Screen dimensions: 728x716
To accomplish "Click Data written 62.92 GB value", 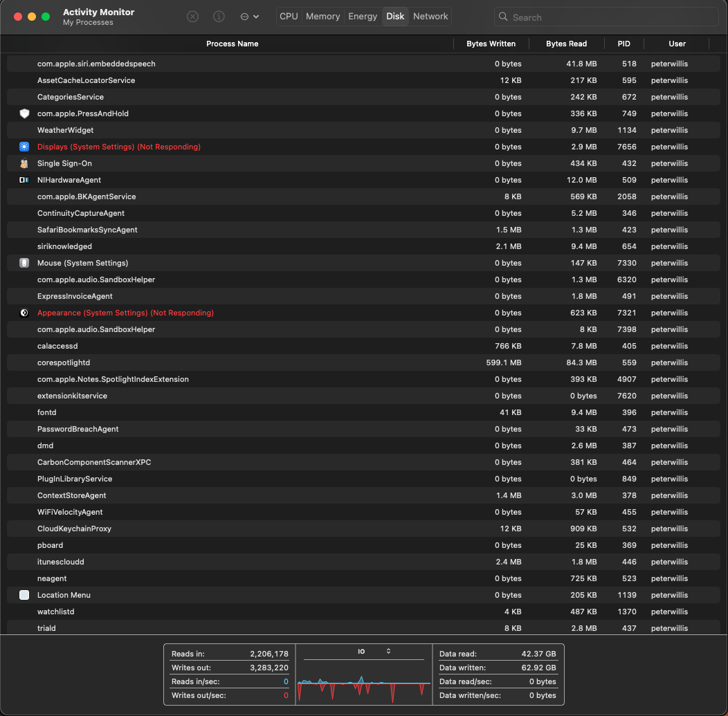I will click(x=538, y=668).
